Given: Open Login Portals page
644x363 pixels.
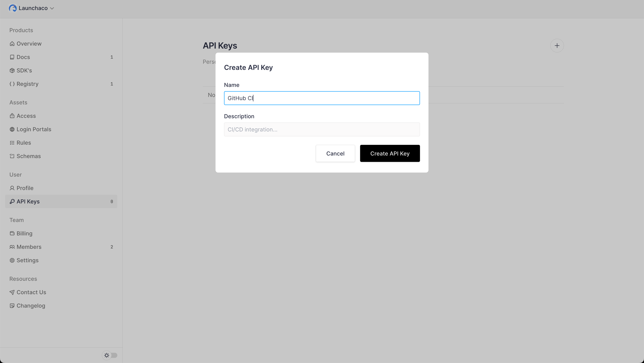Looking at the screenshot, I should click(x=61, y=130).
